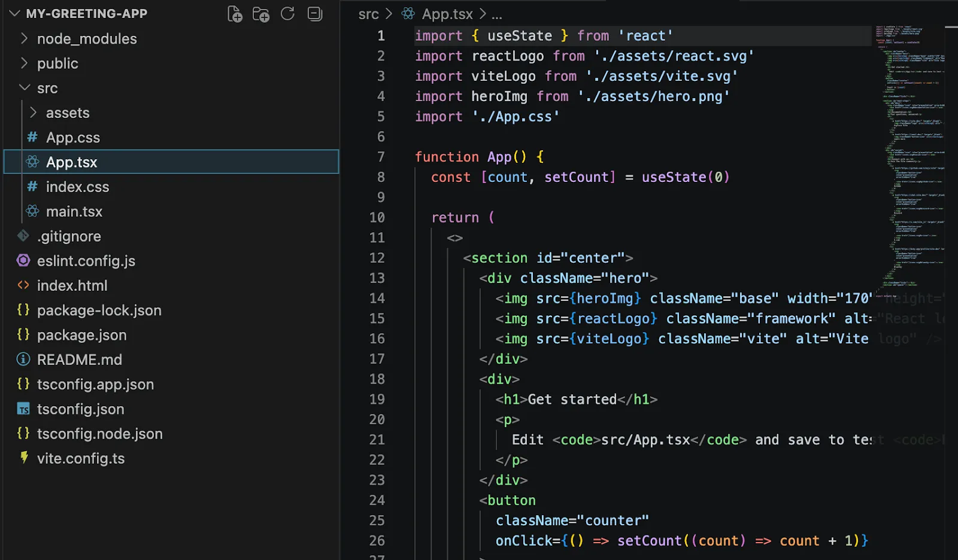
Task: Refresh the explorer with the refresh icon
Action: point(288,13)
